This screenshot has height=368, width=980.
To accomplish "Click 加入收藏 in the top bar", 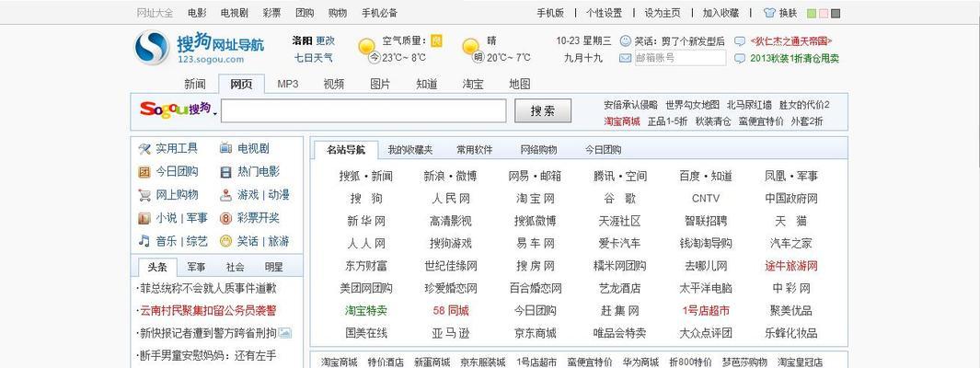I will tap(721, 13).
